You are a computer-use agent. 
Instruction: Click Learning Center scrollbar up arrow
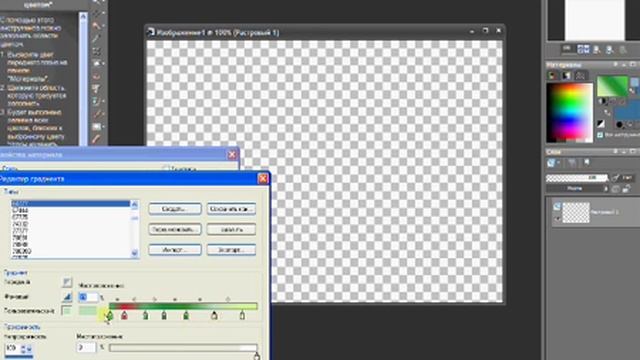83,16
